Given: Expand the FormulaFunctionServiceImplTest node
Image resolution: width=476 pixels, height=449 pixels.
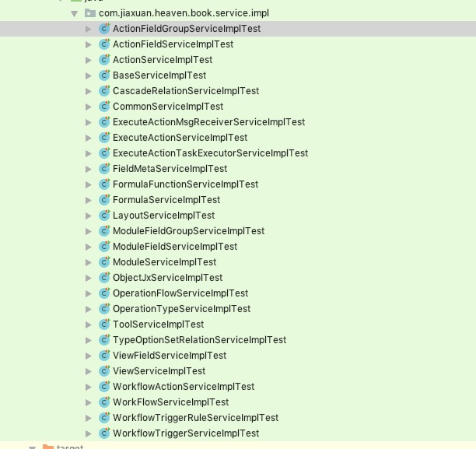Looking at the screenshot, I should coord(89,184).
